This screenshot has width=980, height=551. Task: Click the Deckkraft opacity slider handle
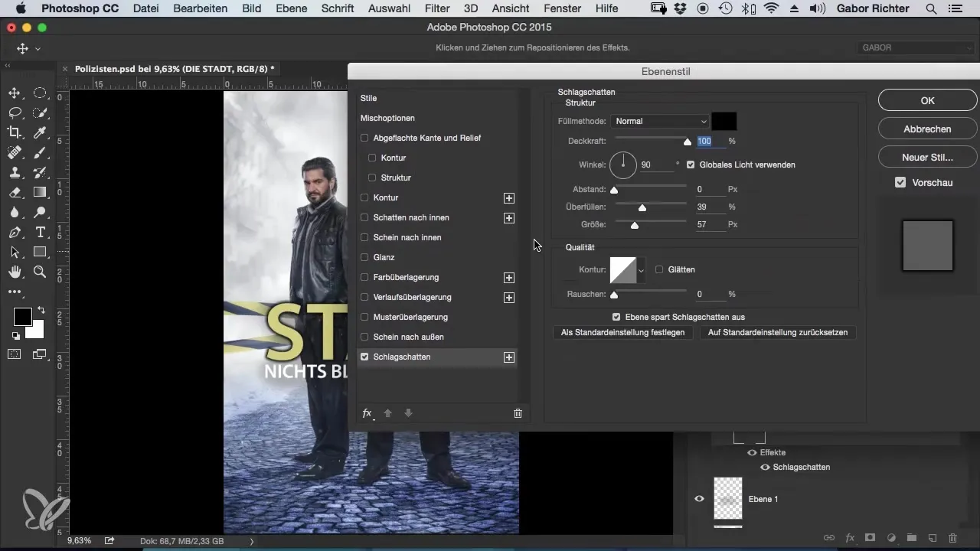pos(688,142)
